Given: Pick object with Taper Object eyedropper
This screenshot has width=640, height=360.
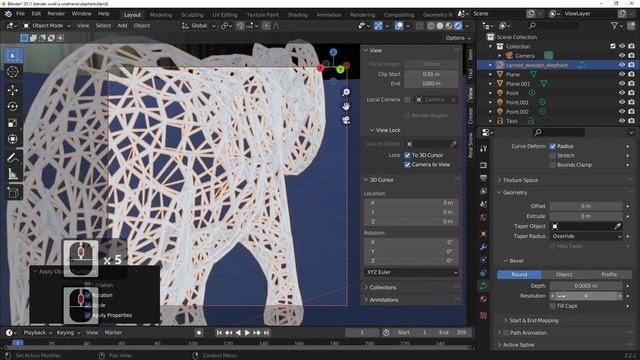Looking at the screenshot, I should (617, 226).
